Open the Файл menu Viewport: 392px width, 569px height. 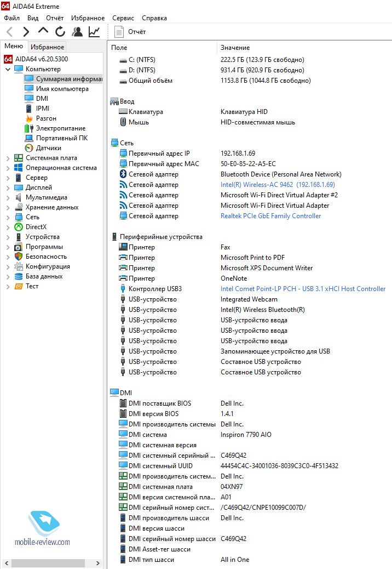(12, 18)
